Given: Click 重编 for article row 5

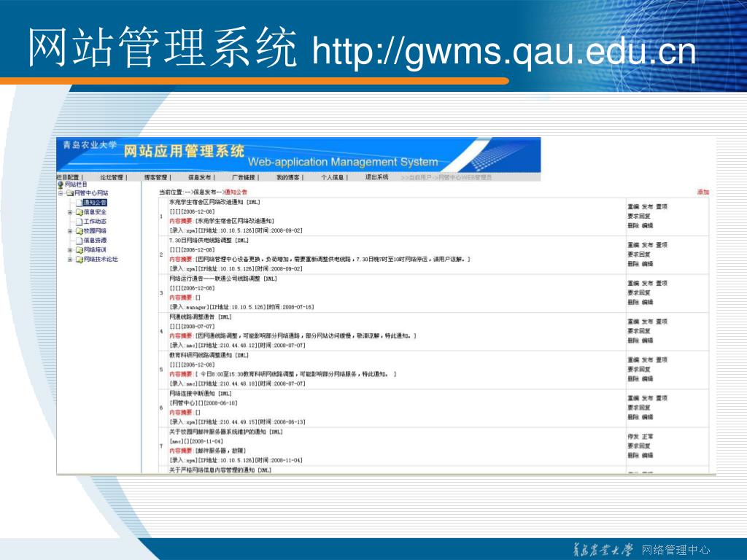Looking at the screenshot, I should point(633,360).
